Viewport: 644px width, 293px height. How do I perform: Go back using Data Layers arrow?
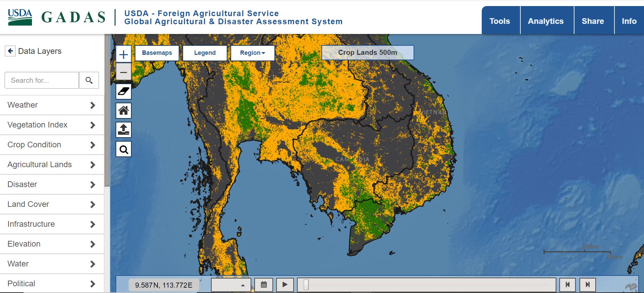(10, 51)
